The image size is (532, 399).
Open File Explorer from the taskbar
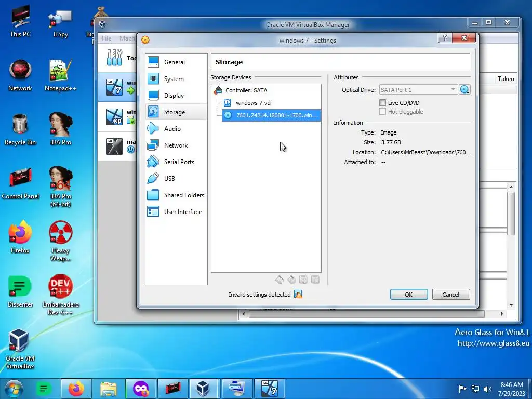click(109, 389)
